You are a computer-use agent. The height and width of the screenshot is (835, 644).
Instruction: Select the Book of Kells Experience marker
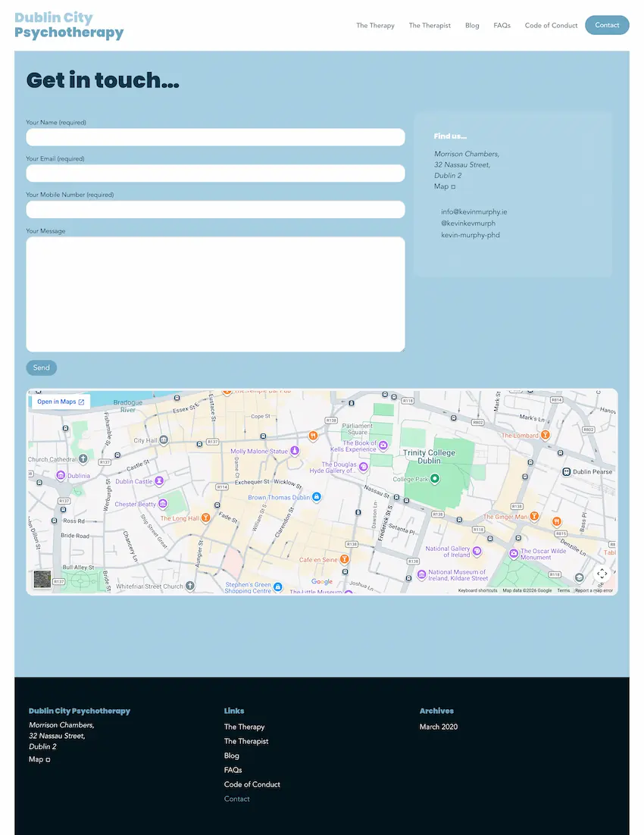tap(383, 446)
